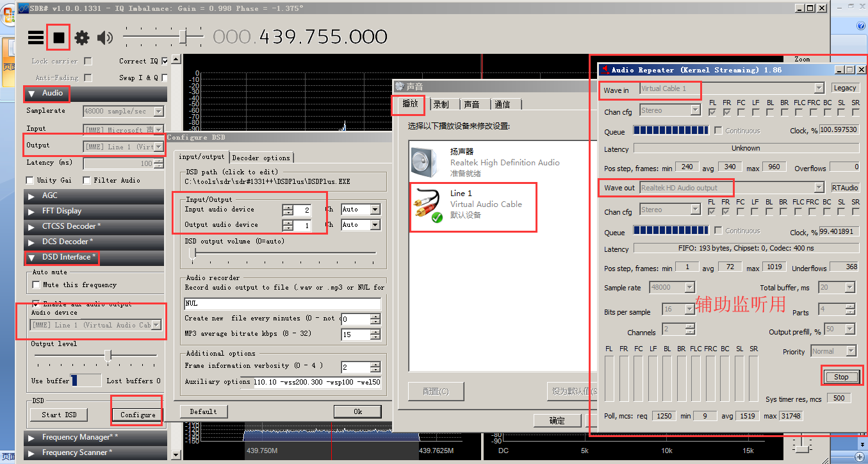Toggle Swap I & Q checkbox
This screenshot has width=868, height=464.
pos(165,78)
